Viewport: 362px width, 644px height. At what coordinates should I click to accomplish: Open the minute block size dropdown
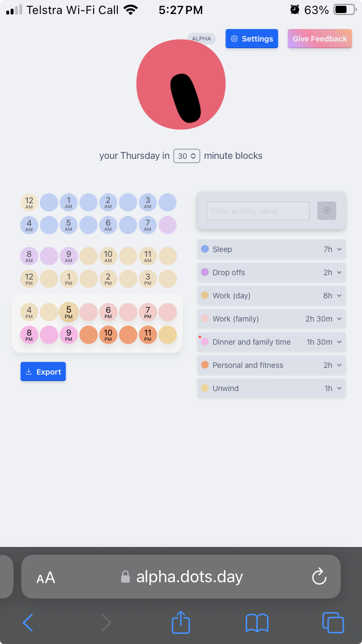point(187,156)
